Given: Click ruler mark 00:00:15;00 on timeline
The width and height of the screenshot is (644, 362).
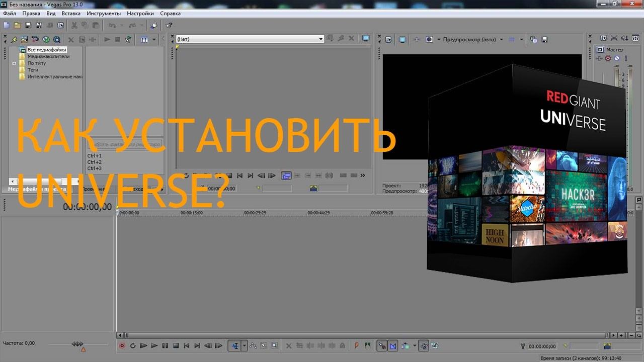Looking at the screenshot, I should 192,213.
